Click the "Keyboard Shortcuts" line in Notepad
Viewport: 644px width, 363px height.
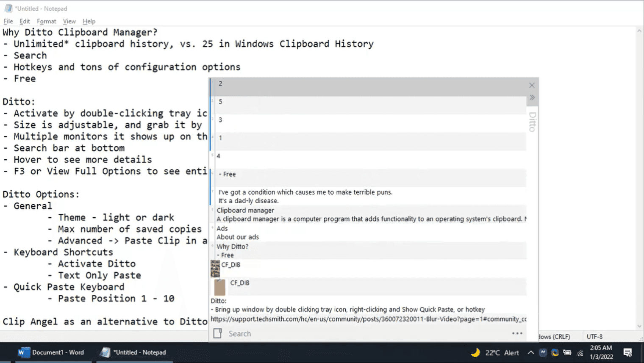[58, 252]
